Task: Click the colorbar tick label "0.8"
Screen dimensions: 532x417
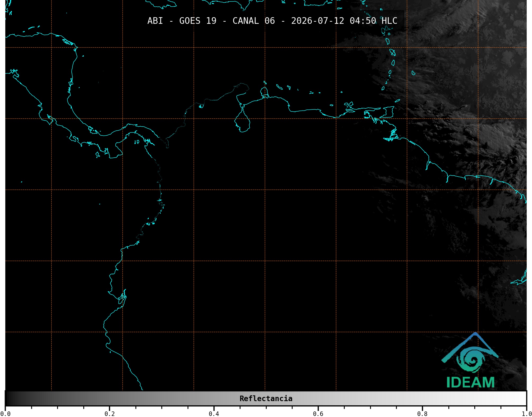Action: (422, 414)
